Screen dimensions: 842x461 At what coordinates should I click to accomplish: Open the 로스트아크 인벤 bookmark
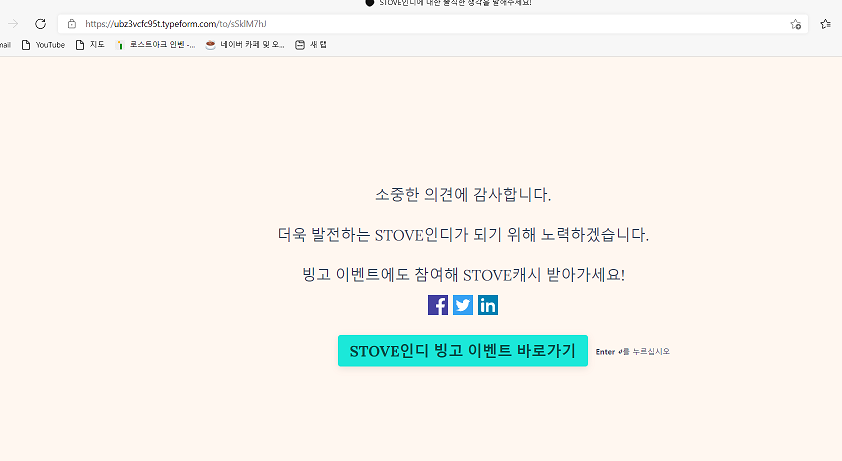point(156,45)
